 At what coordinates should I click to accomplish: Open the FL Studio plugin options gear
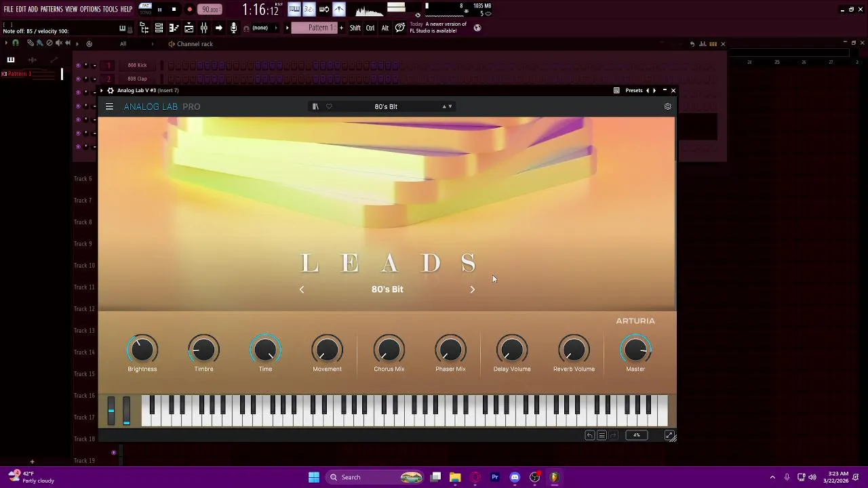coord(110,90)
